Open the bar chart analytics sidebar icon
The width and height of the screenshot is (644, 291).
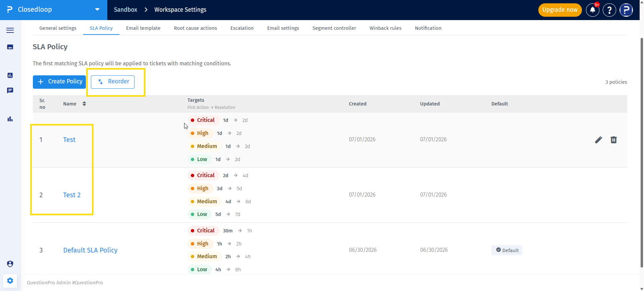click(10, 119)
